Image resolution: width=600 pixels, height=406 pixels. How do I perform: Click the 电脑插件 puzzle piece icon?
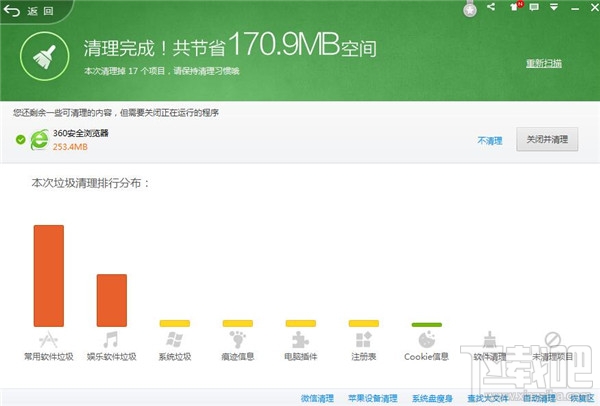(300, 340)
